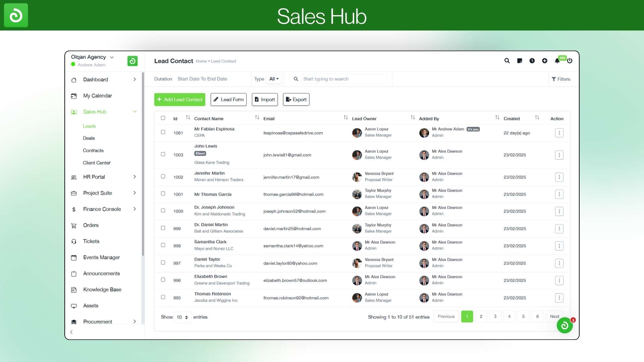Select the Tickets headset icon in sidebar
644x362 pixels.
coord(74,241)
